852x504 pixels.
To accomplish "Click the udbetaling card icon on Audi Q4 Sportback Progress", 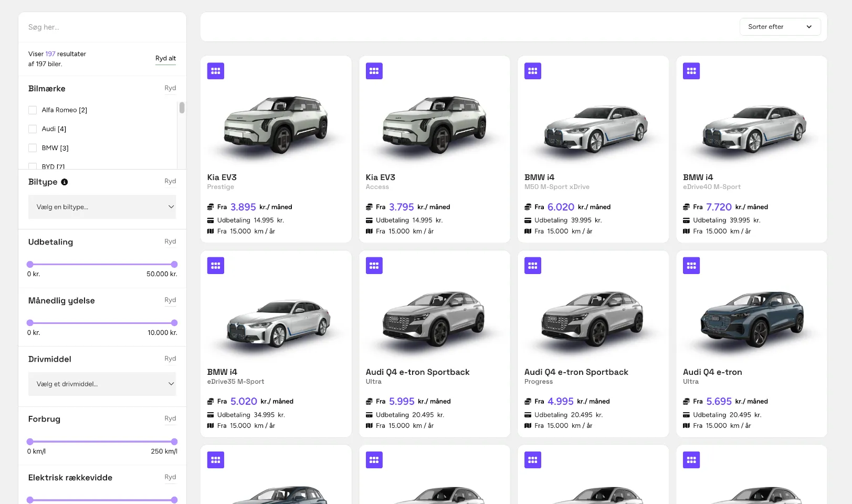I will (x=527, y=415).
